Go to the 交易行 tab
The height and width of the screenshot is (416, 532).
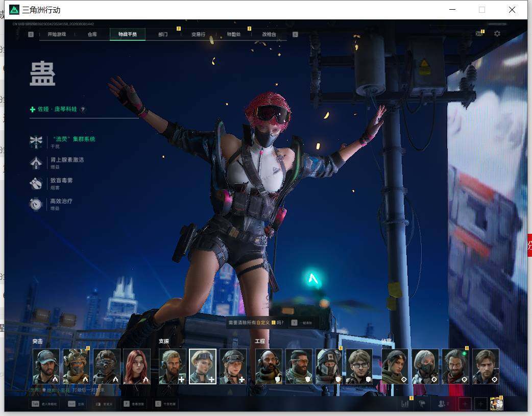click(x=198, y=34)
